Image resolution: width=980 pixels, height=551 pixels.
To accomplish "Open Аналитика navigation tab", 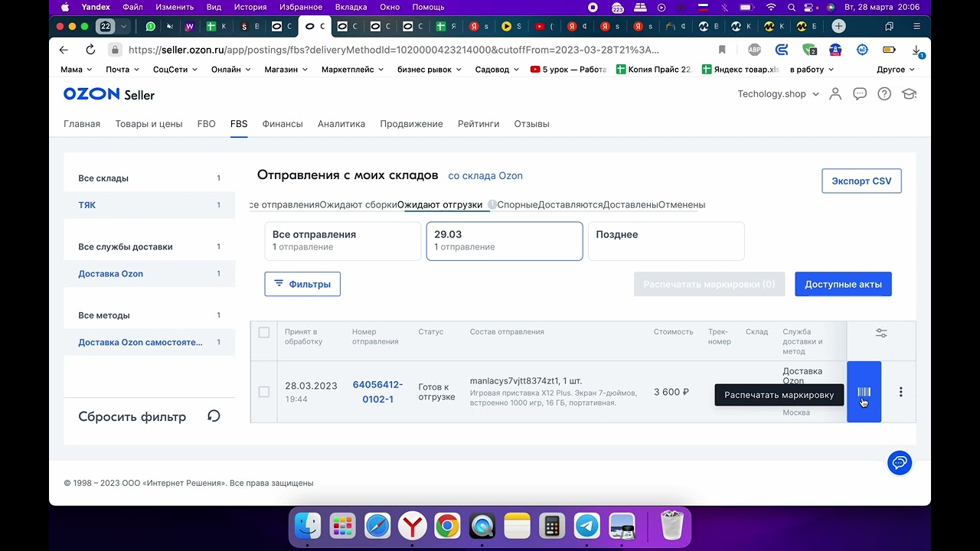I will [341, 123].
